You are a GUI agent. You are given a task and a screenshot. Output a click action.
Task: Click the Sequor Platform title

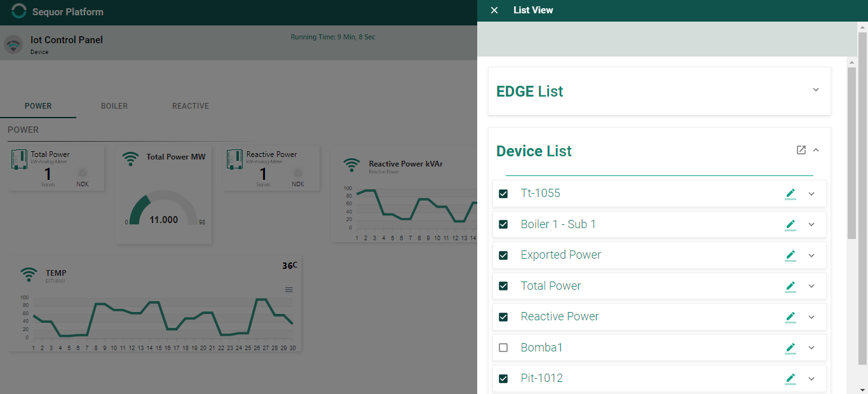[68, 12]
